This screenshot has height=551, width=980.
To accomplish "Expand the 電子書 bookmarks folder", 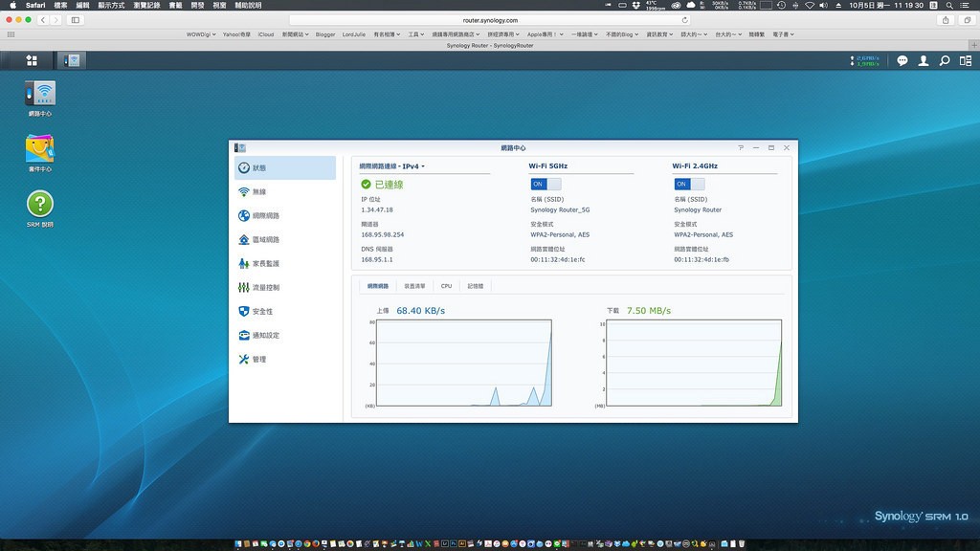I will click(x=783, y=34).
